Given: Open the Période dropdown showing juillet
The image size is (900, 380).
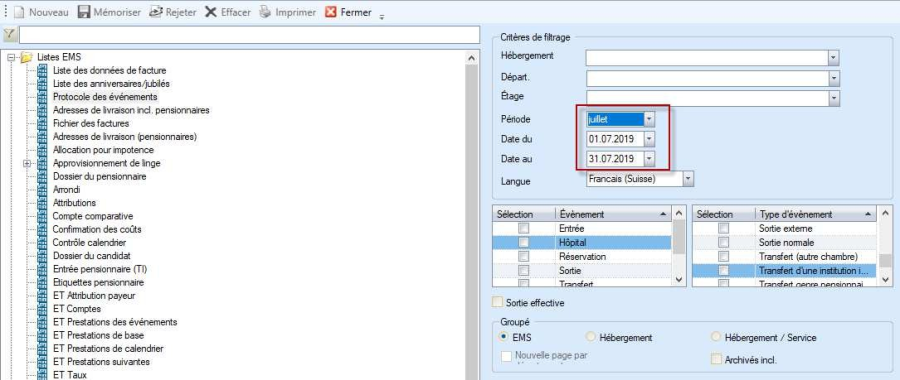Looking at the screenshot, I should [649, 119].
